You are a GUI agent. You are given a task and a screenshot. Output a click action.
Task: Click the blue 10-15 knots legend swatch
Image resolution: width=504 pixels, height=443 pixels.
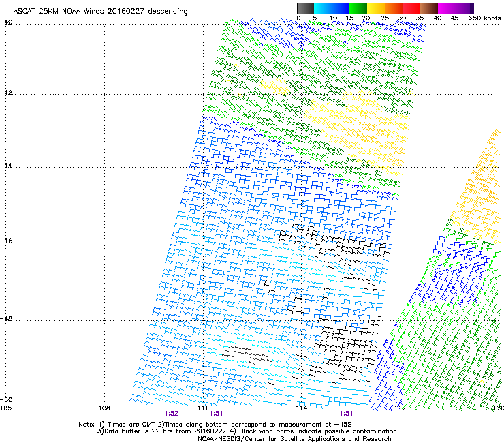click(x=341, y=8)
